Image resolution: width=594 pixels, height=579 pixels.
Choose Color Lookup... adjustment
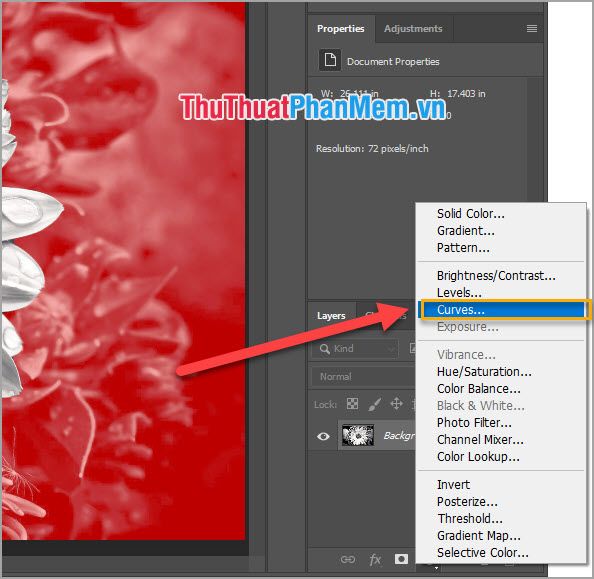click(478, 457)
